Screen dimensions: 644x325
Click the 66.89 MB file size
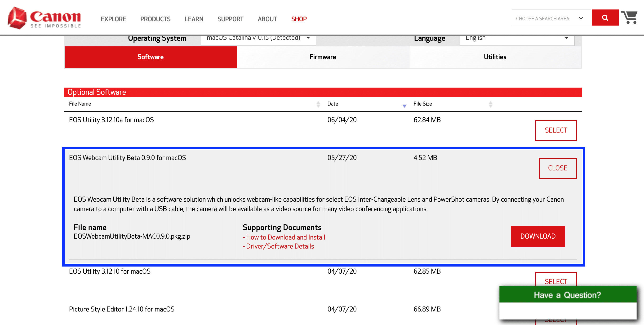coord(427,309)
